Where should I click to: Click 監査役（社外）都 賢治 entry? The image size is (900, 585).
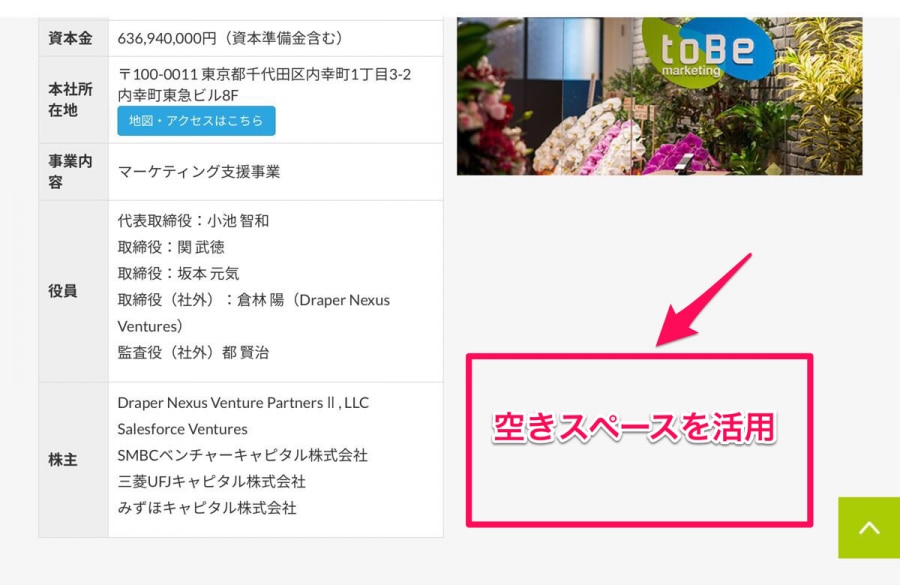coord(193,352)
